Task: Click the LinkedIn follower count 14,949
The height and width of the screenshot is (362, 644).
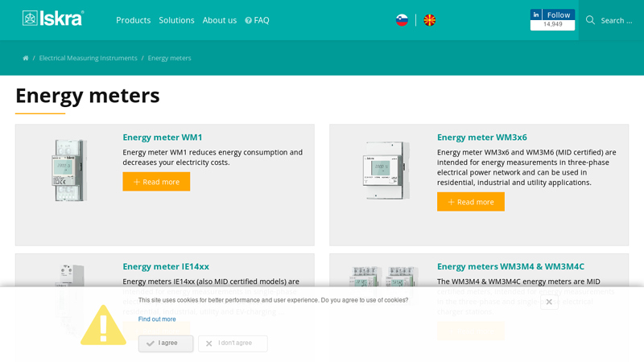Action: click(x=552, y=25)
